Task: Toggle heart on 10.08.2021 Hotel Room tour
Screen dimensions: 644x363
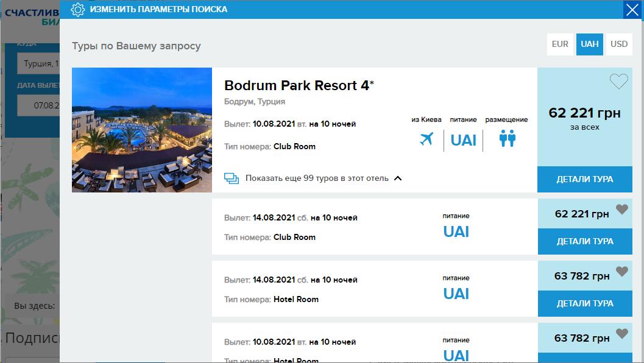Action: [x=621, y=334]
